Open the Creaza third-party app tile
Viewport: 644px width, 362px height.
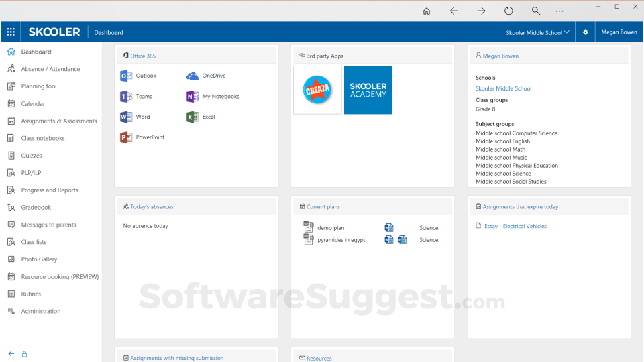(x=317, y=90)
